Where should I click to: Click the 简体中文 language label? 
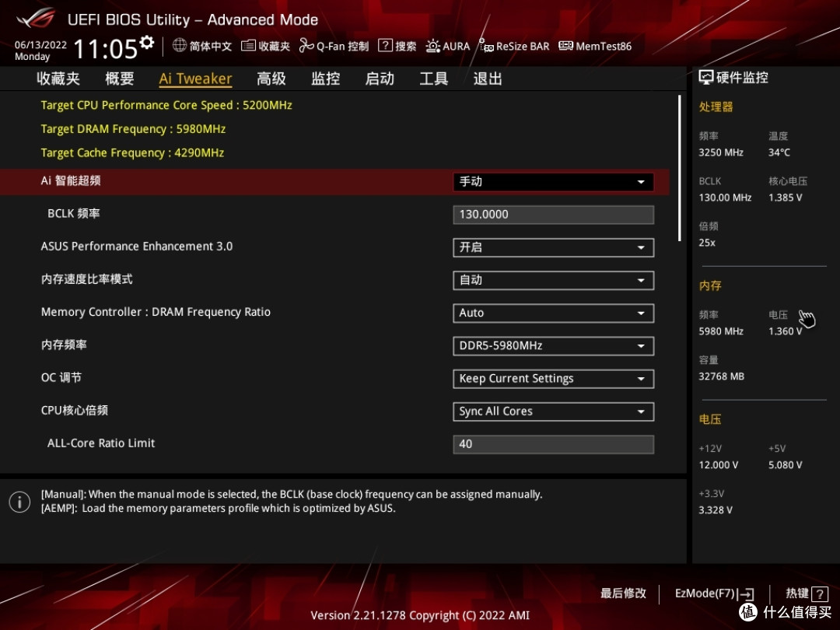[211, 46]
